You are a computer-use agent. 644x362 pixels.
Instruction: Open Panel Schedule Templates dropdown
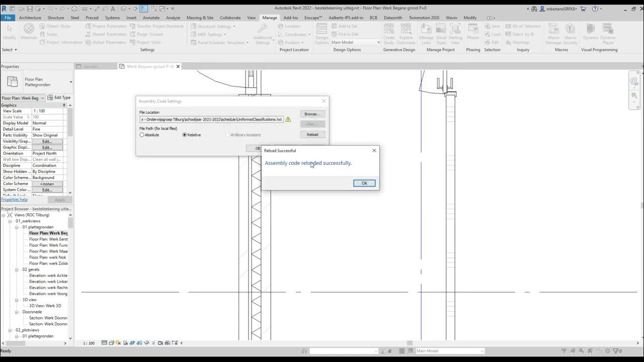[x=220, y=42]
